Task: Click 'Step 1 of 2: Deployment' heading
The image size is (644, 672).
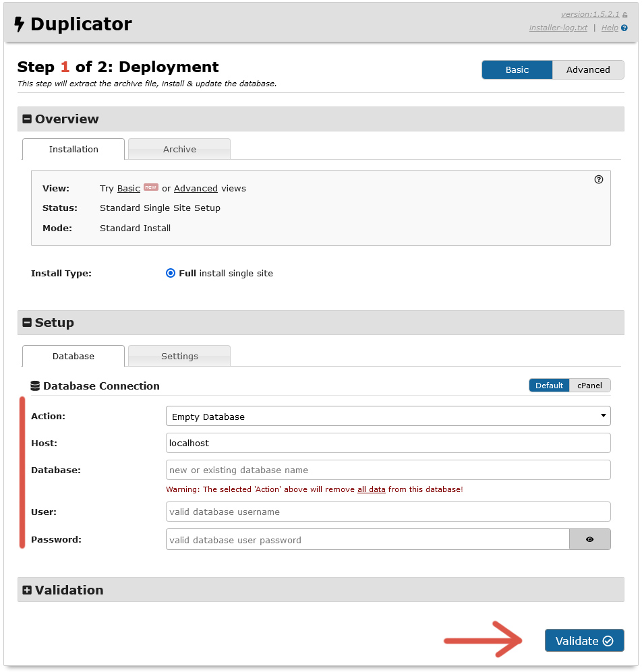Action: pos(118,67)
